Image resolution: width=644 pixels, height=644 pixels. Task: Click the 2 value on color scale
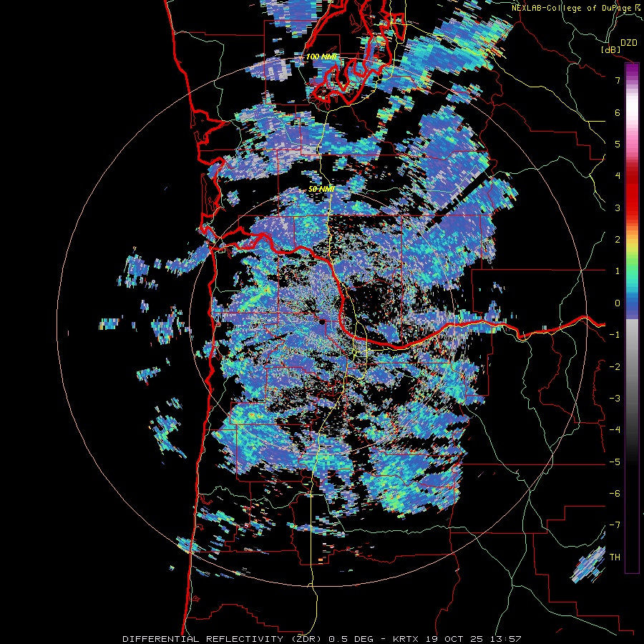pos(618,240)
